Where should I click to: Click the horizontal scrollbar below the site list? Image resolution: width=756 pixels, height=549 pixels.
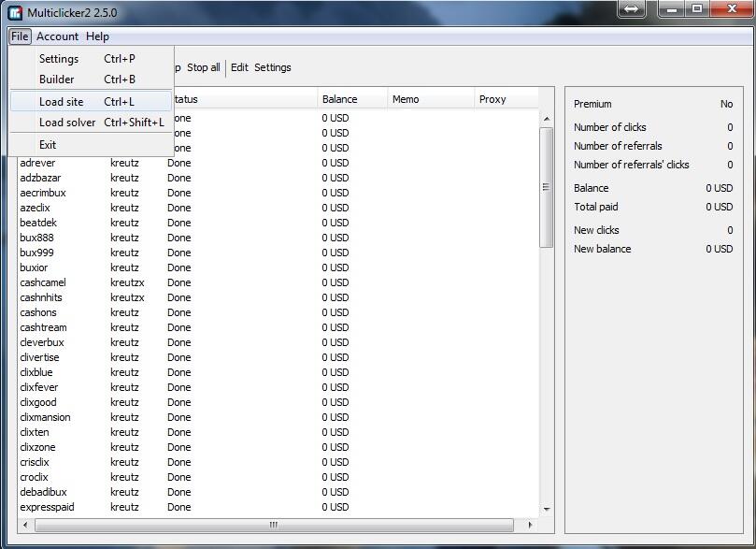(271, 526)
